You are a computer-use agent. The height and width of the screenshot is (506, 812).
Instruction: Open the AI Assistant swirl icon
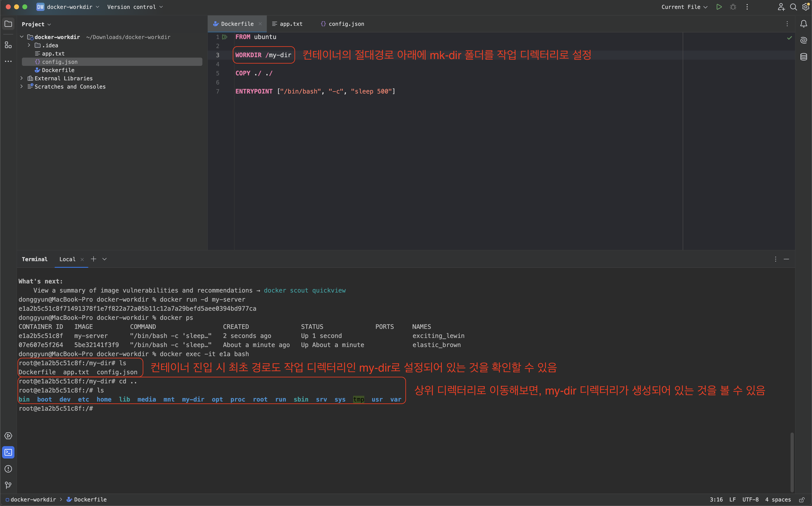pyautogui.click(x=804, y=40)
